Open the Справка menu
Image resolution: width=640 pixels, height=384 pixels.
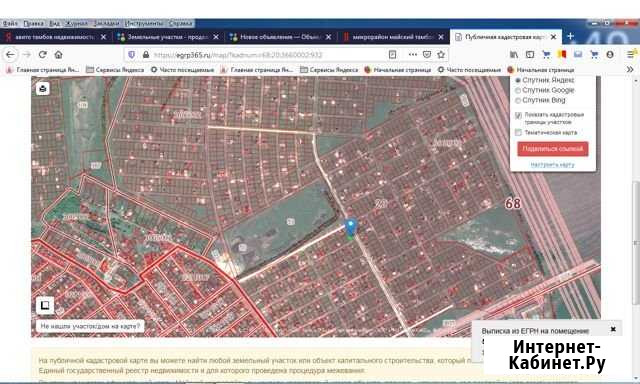pos(180,23)
